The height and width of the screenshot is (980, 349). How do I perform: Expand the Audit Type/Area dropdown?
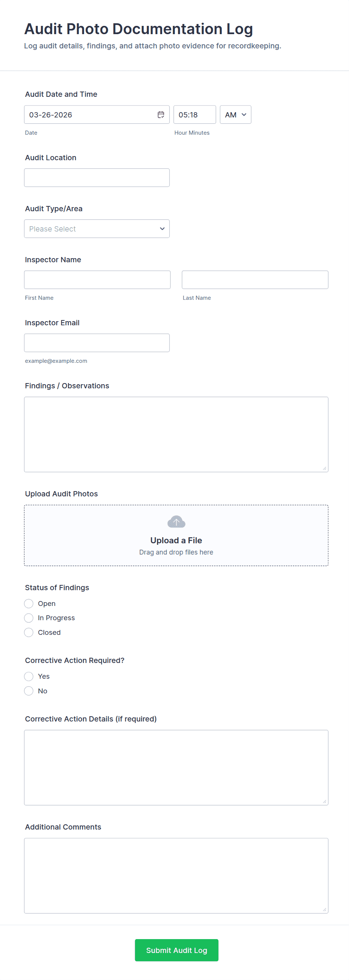[x=97, y=228]
